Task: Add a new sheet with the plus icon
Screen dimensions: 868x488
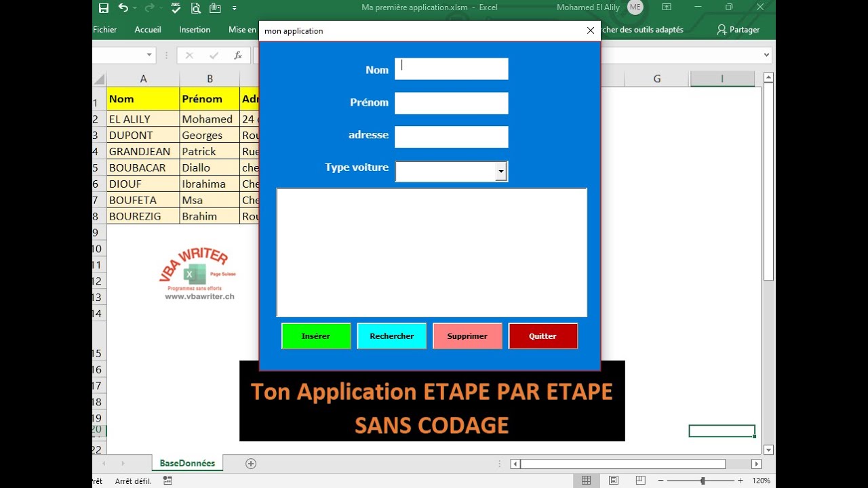Action: coord(251,464)
